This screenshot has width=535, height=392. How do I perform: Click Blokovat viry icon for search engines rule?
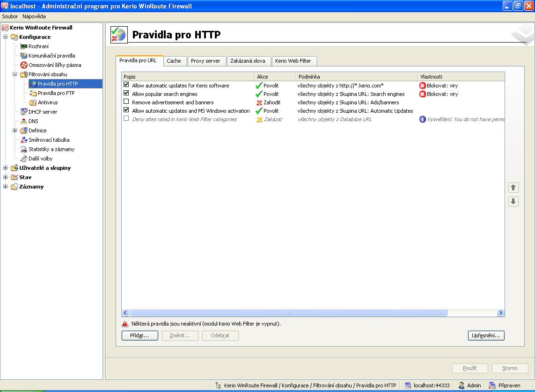tap(422, 94)
